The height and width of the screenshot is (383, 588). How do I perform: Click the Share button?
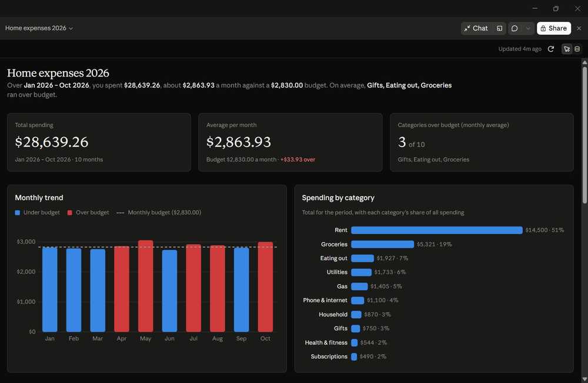[553, 28]
